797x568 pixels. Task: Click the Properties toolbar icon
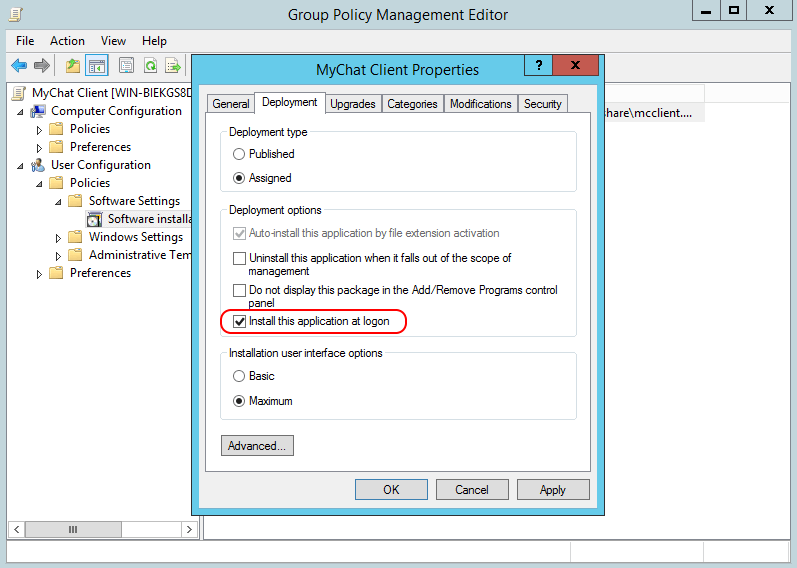[x=126, y=66]
